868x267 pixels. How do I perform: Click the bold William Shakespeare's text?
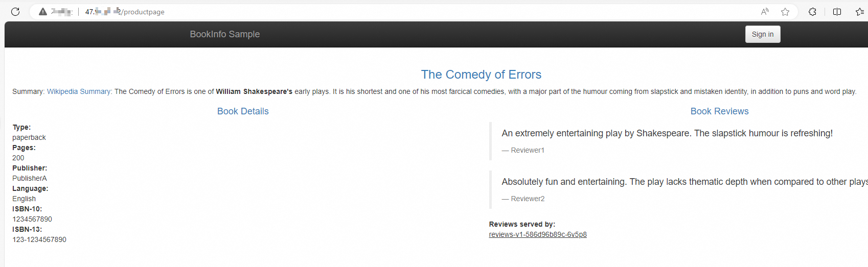(x=254, y=91)
